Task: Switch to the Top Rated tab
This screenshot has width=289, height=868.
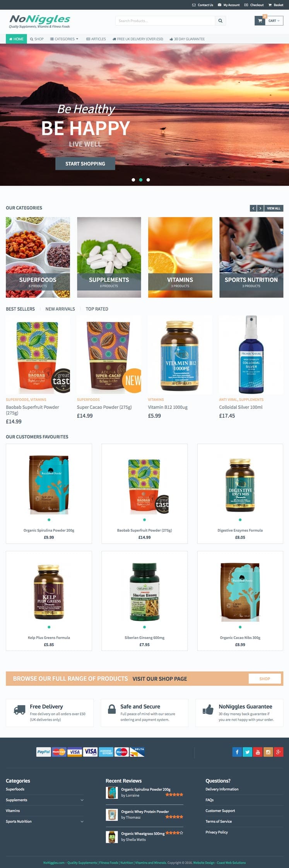Action: click(x=97, y=309)
